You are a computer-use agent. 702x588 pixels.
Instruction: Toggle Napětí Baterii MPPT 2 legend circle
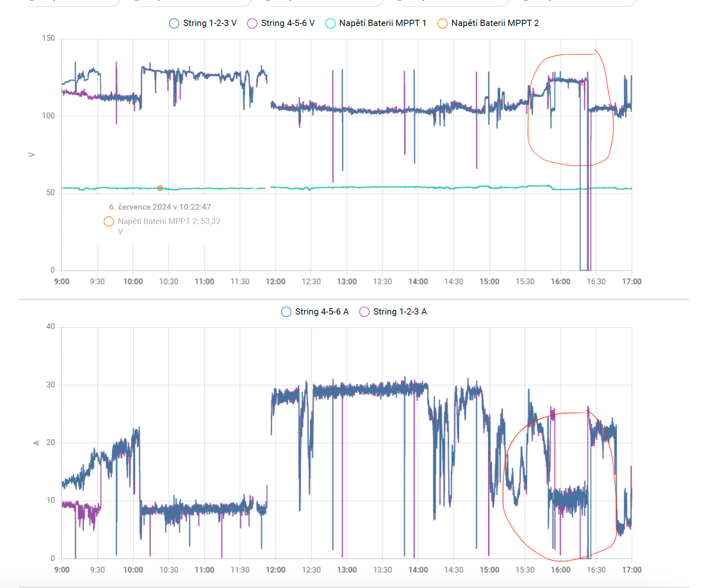click(x=442, y=23)
